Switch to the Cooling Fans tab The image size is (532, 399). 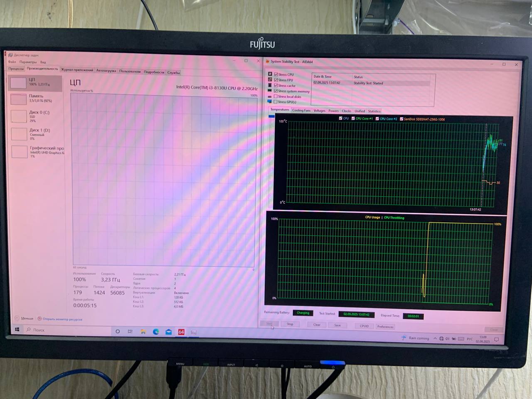click(x=301, y=111)
